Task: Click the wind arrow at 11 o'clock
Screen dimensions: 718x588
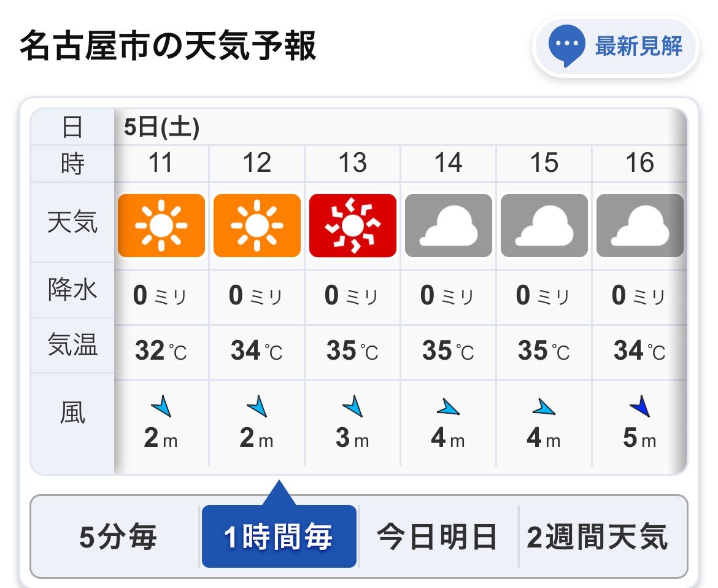Action: tap(161, 406)
